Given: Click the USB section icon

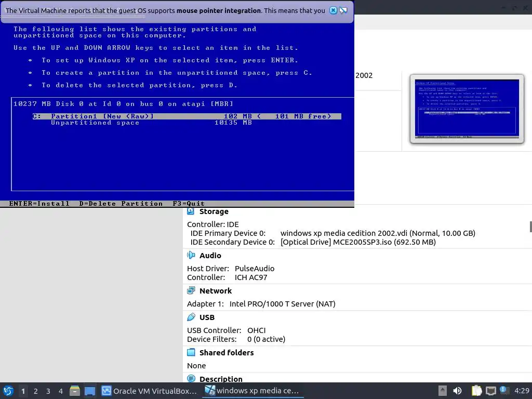Looking at the screenshot, I should tap(191, 317).
